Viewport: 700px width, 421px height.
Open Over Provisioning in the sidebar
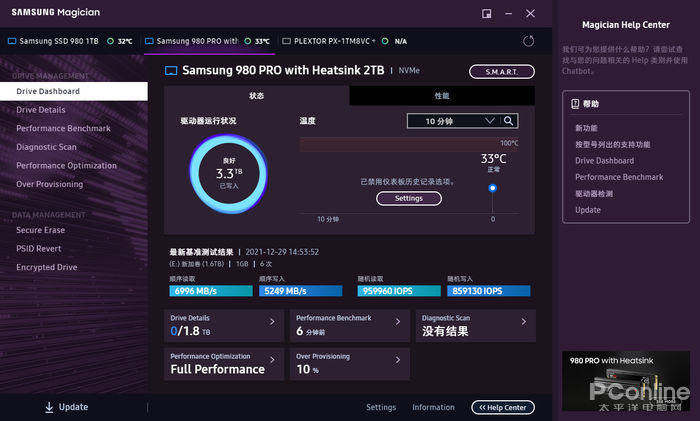(x=50, y=184)
